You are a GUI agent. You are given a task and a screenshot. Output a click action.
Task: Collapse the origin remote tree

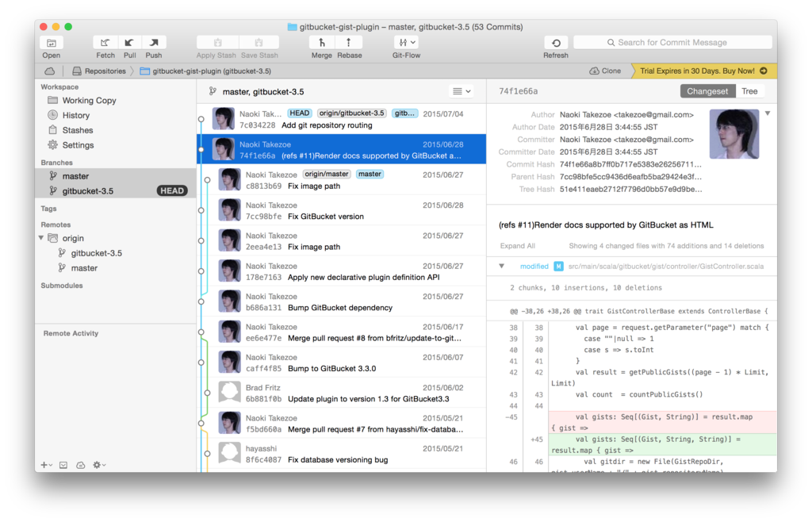[x=41, y=238]
